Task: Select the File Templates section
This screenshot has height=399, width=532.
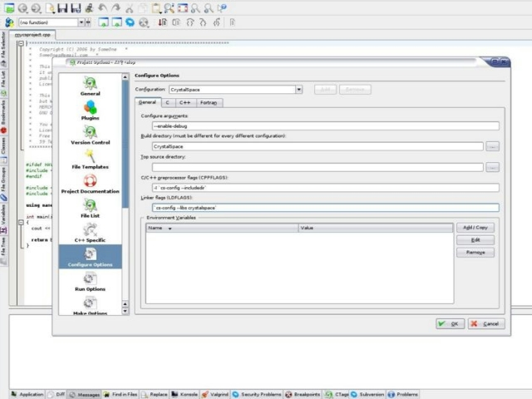Action: click(x=90, y=160)
